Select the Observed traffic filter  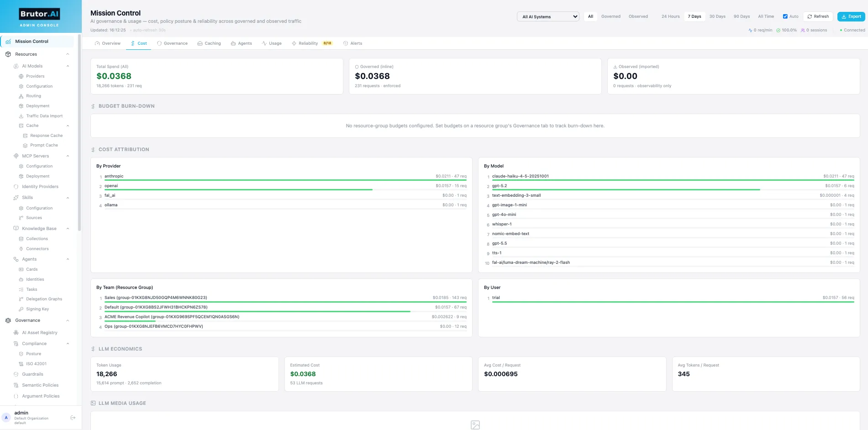638,16
